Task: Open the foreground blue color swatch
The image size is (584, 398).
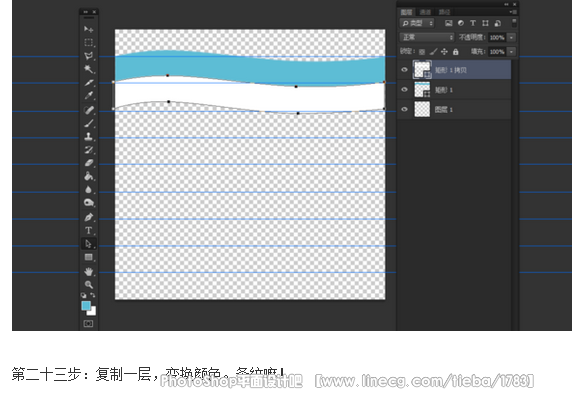Action: 86,306
